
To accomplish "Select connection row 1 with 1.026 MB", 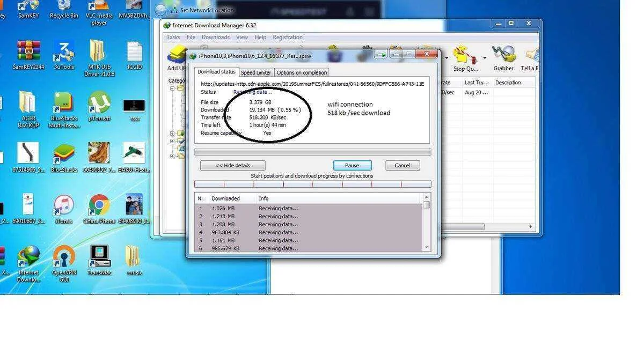I will click(309, 209).
